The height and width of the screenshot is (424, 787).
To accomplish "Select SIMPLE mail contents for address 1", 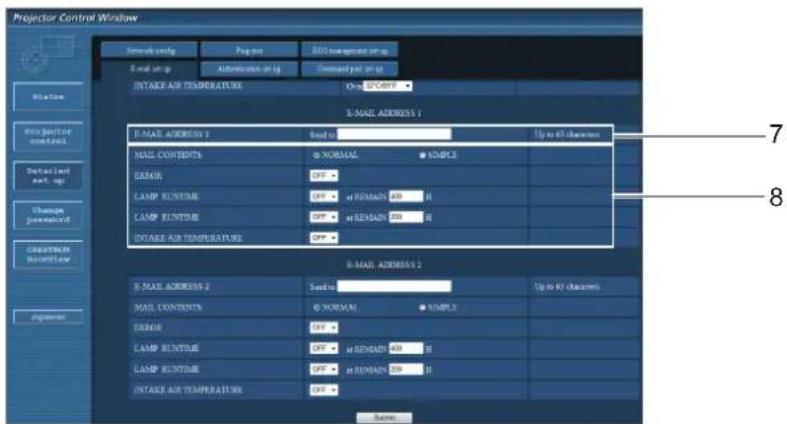I will tap(423, 156).
